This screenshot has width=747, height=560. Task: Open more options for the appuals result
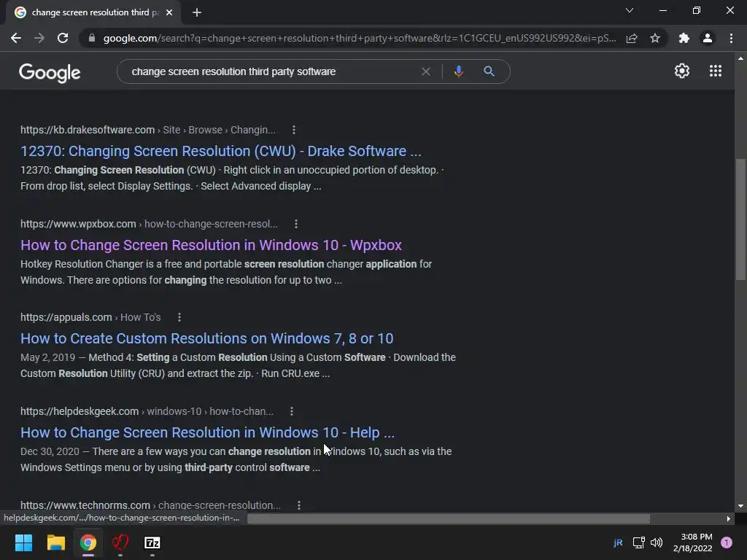tap(179, 317)
